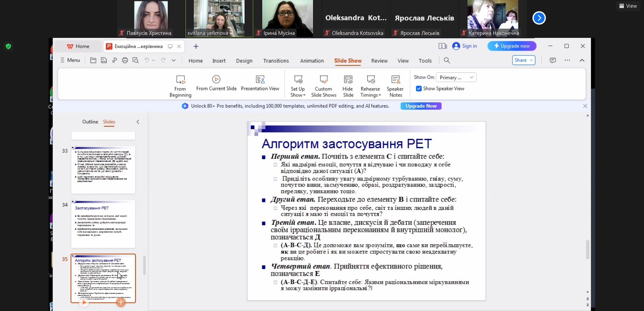The image size is (644, 311).
Task: Open the comments icon
Action: [552, 60]
